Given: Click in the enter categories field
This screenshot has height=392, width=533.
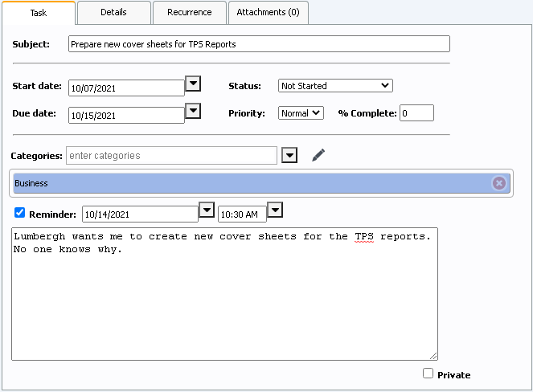Looking at the screenshot, I should pyautogui.click(x=171, y=155).
